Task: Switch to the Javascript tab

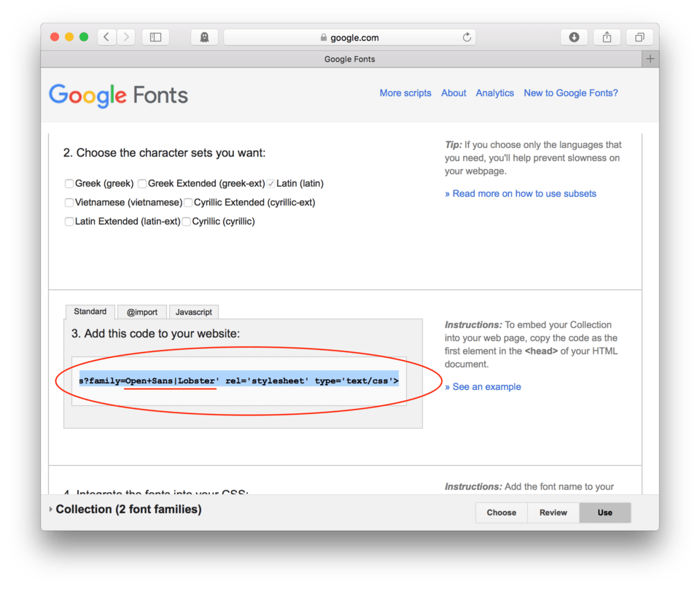Action: click(x=194, y=312)
